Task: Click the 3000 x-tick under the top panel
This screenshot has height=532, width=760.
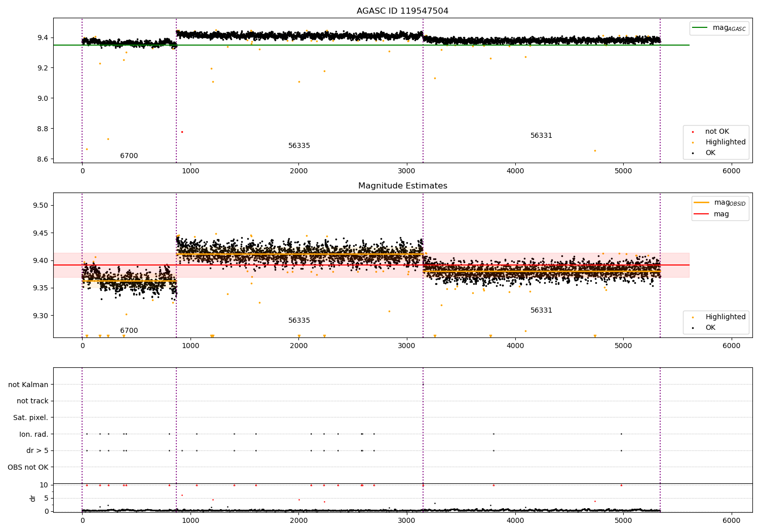Action: [407, 171]
